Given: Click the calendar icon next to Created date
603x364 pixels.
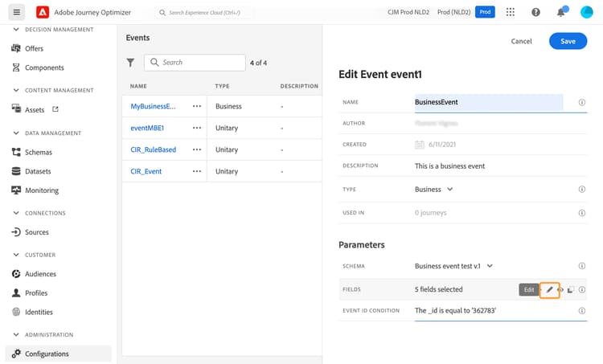Looking at the screenshot, I should click(419, 145).
